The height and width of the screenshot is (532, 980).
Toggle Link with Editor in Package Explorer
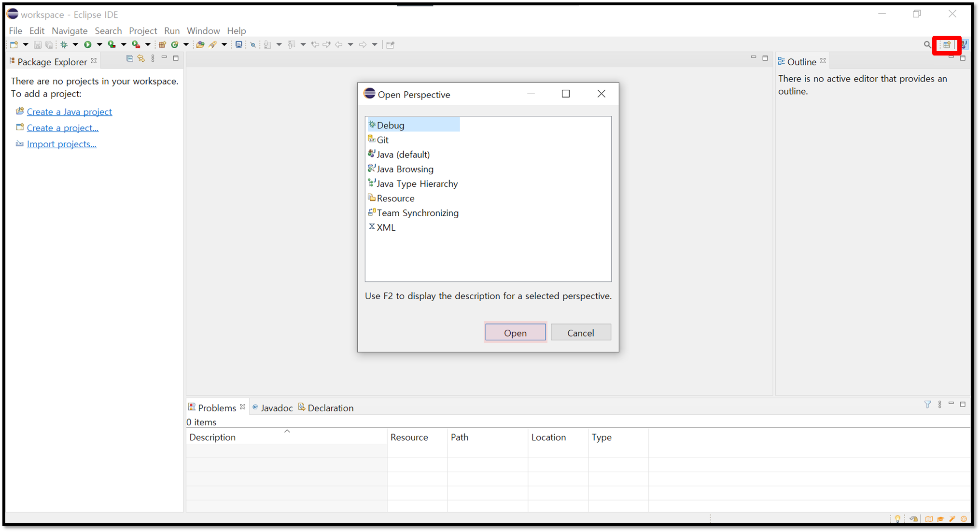[141, 58]
